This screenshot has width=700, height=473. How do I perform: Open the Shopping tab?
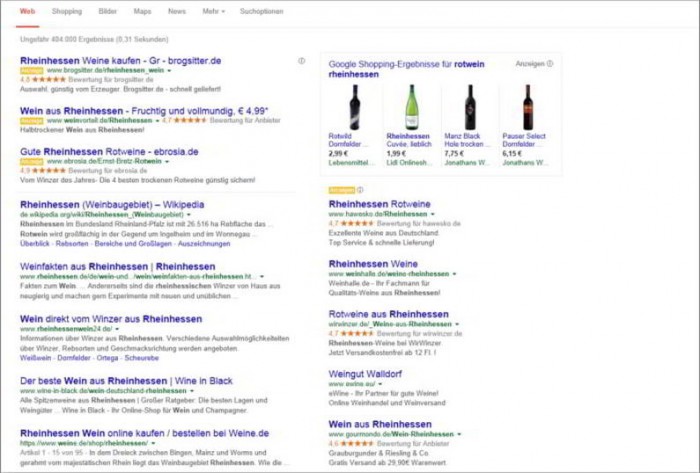coord(67,11)
